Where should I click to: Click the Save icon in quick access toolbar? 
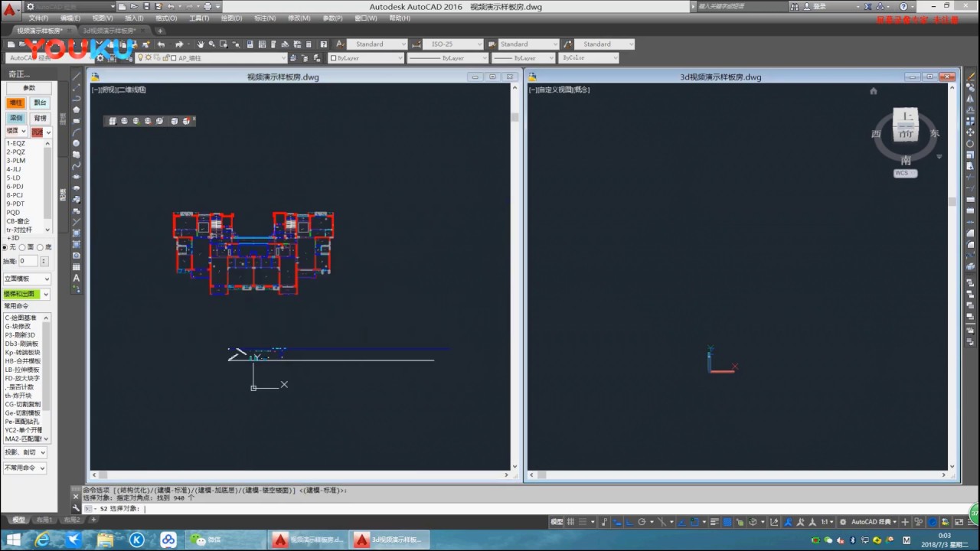click(145, 6)
